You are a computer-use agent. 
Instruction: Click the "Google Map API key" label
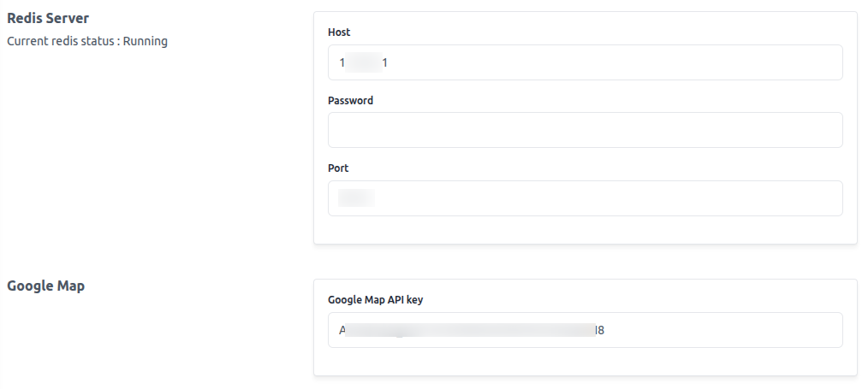coord(375,299)
